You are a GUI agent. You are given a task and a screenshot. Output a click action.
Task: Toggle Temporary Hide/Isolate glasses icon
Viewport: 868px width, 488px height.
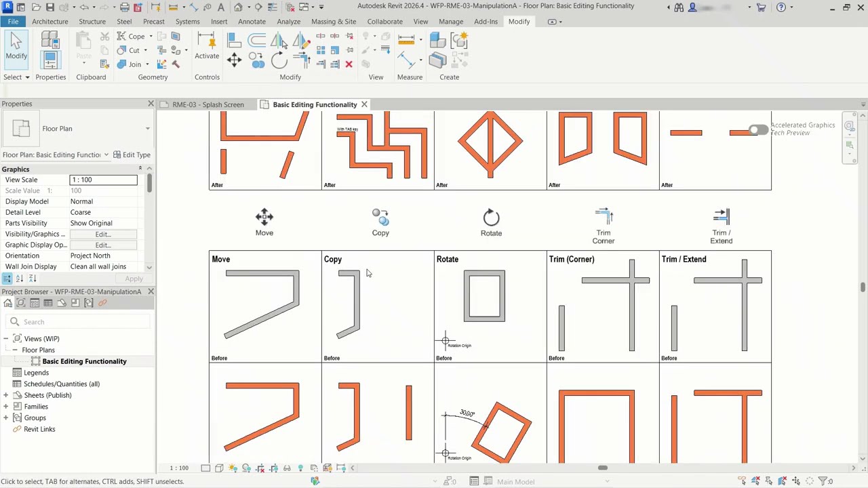[x=287, y=468]
